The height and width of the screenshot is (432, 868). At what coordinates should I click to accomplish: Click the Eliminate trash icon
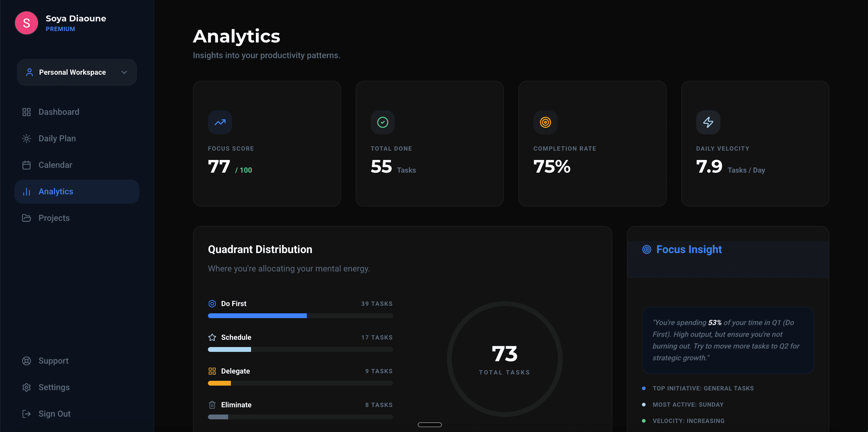(x=212, y=405)
